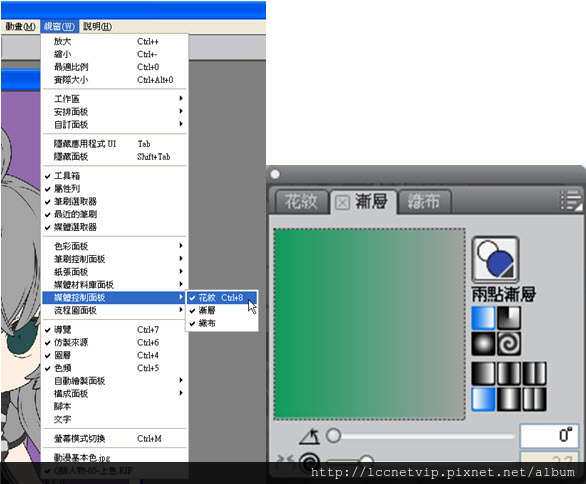
Task: Toggle 織布 in the submenu
Action: pos(222,323)
